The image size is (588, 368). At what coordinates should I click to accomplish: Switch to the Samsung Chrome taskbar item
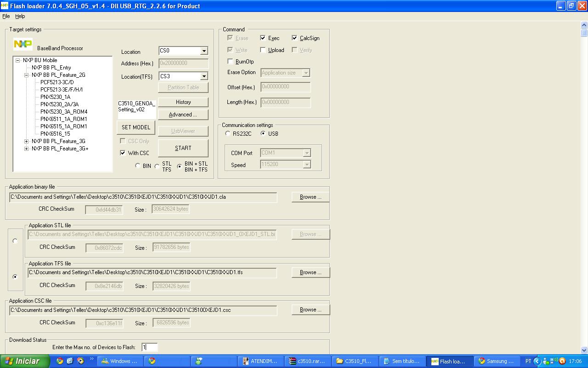(496, 361)
